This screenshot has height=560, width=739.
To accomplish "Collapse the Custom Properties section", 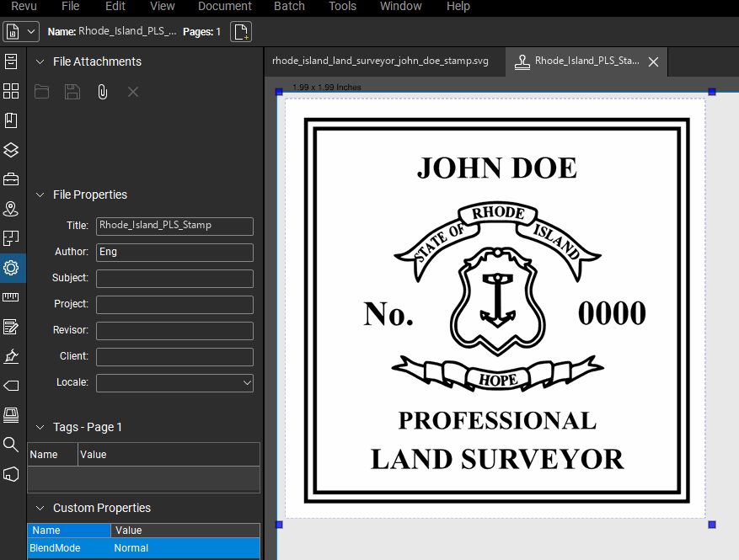I will pos(40,508).
